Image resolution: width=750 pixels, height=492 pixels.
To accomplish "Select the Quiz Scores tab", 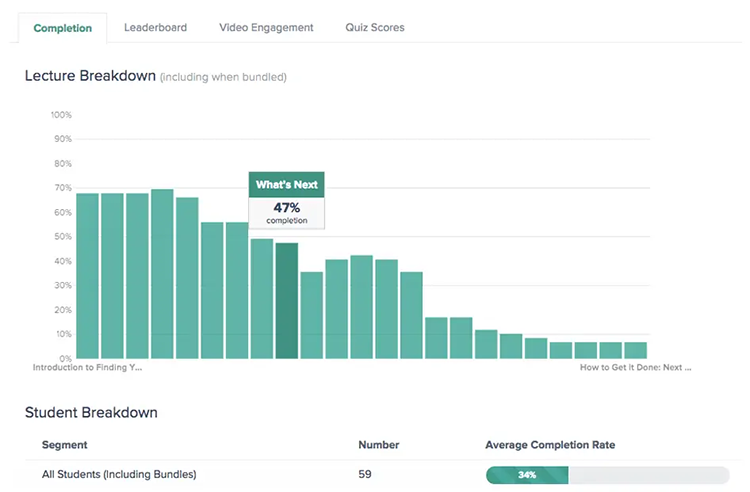I will point(375,28).
